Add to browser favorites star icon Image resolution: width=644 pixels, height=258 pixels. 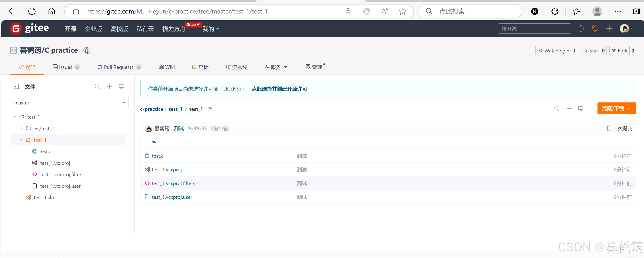pos(402,11)
